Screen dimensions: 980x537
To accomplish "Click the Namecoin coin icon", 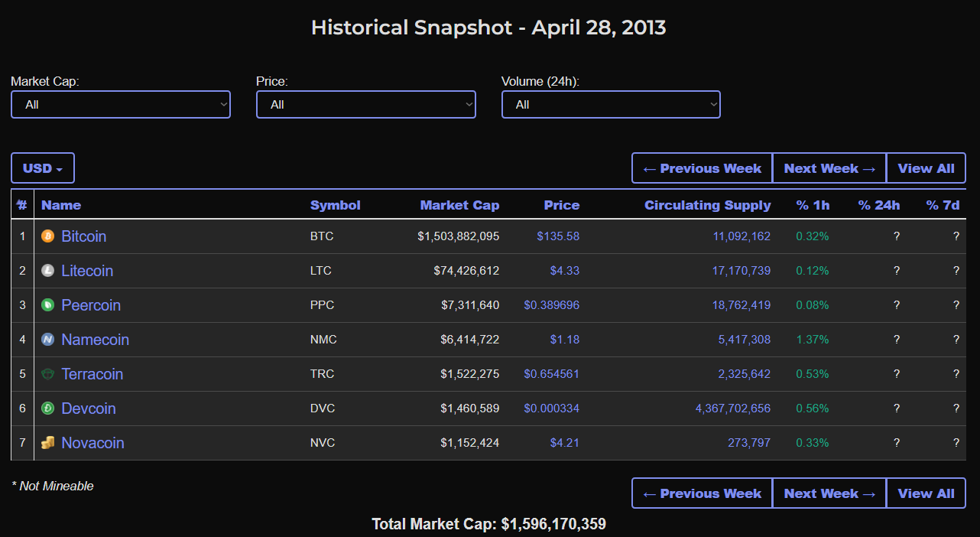I will (47, 340).
